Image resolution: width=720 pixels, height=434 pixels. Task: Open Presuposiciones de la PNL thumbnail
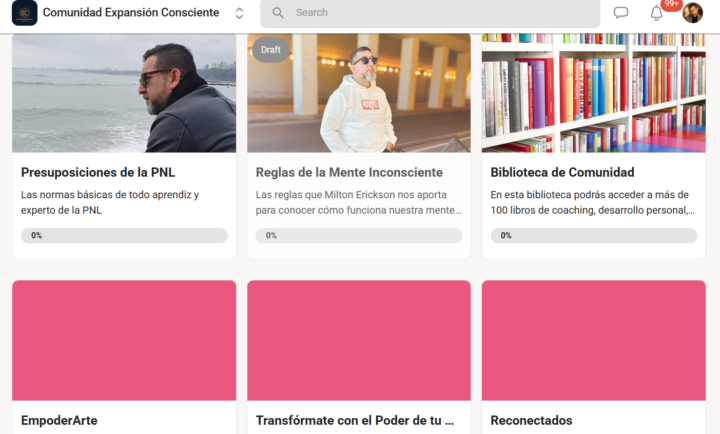[124, 93]
